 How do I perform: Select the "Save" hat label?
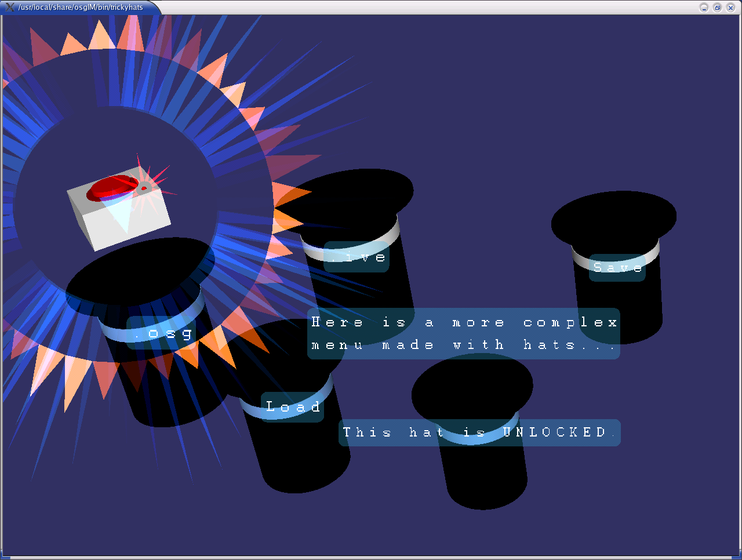coord(617,268)
